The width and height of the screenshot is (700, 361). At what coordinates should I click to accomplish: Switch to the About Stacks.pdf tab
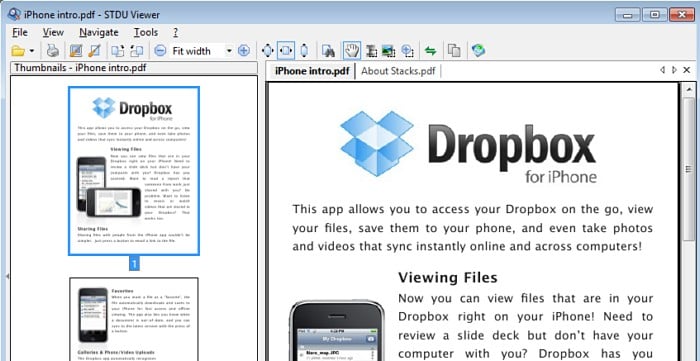click(x=398, y=71)
